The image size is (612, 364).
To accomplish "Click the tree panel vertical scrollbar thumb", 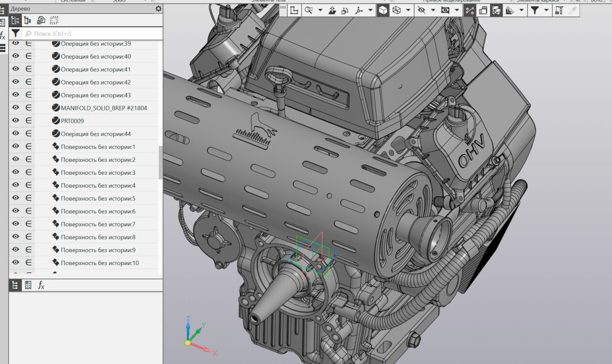I will [160, 162].
